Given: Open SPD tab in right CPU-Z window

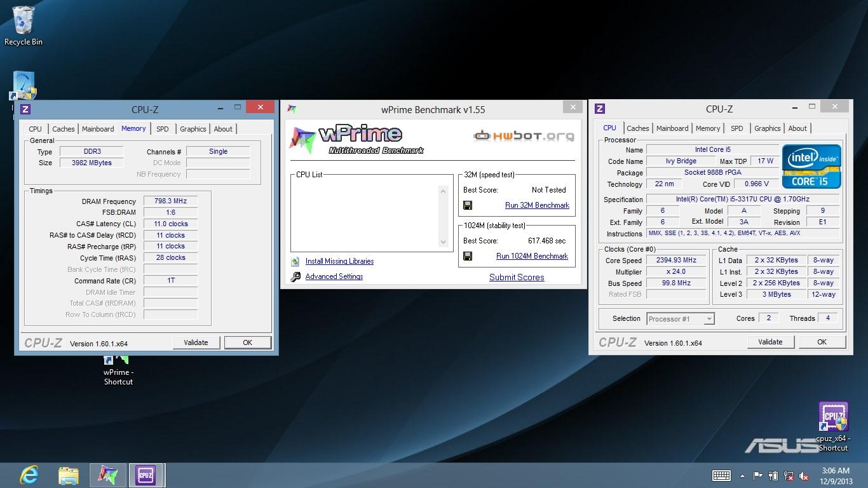Looking at the screenshot, I should tap(737, 128).
